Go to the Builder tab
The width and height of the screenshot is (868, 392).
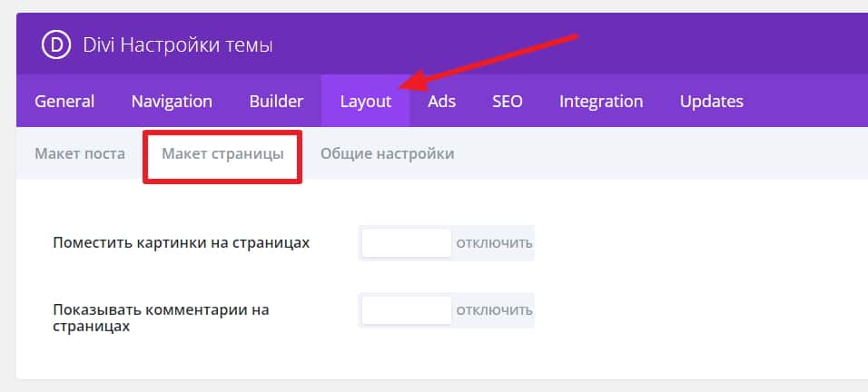point(276,101)
